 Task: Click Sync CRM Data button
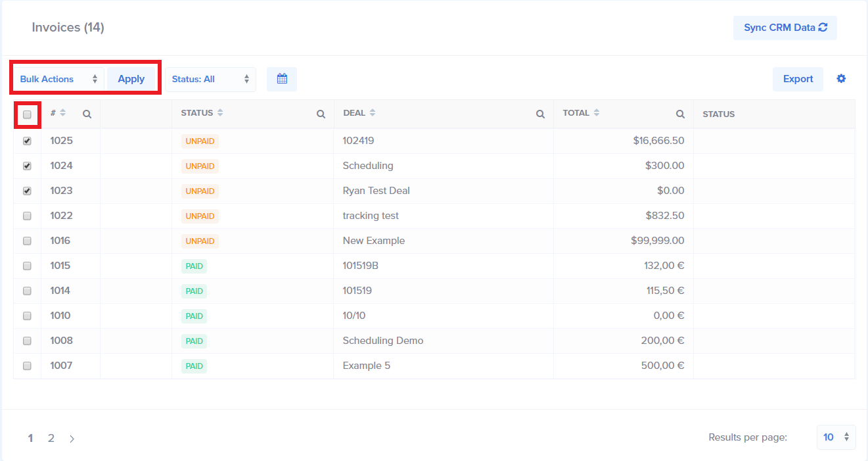[785, 28]
